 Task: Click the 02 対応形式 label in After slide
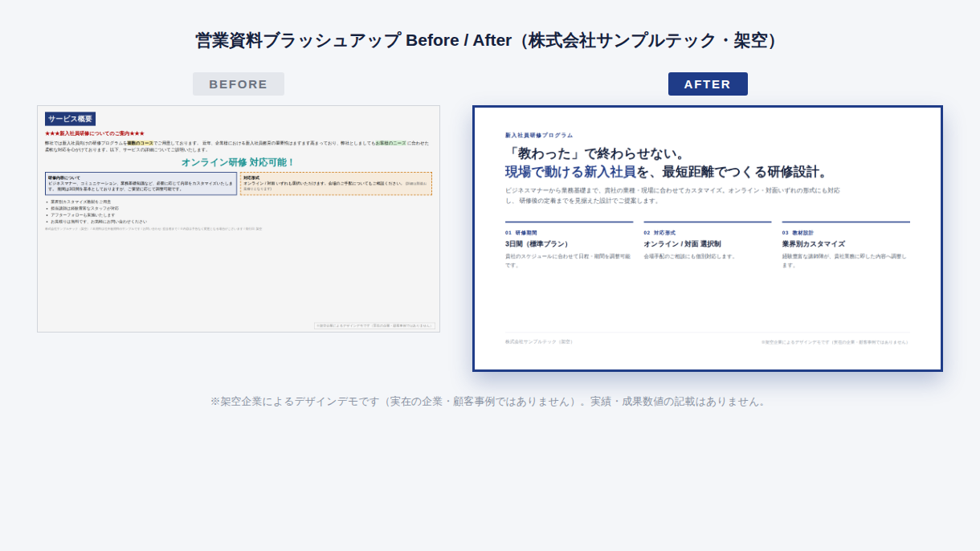pyautogui.click(x=659, y=233)
